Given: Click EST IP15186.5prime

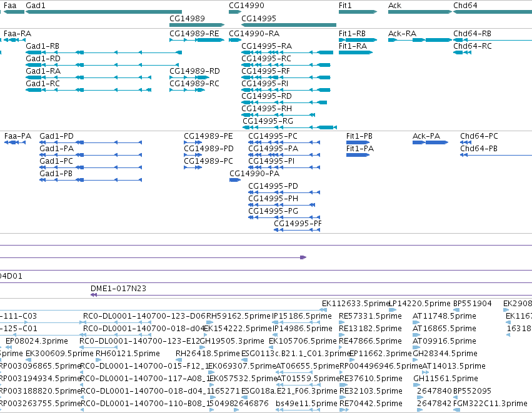Looking at the screenshot, I should coord(302,316).
